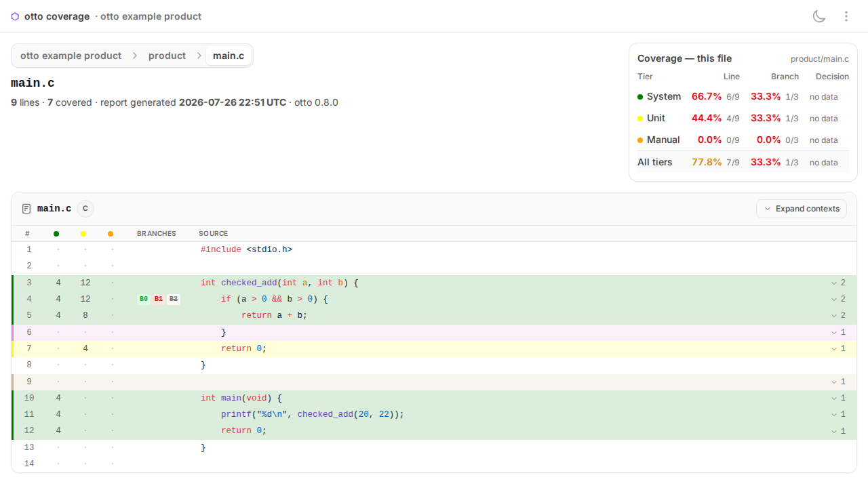Expand contexts for line 11
This screenshot has width=868, height=488.
[839, 414]
